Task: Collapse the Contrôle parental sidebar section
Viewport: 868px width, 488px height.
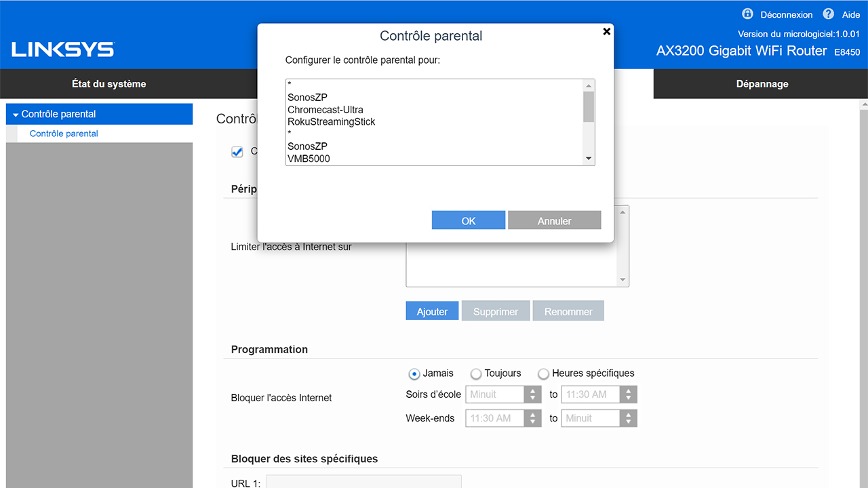Action: click(x=99, y=114)
